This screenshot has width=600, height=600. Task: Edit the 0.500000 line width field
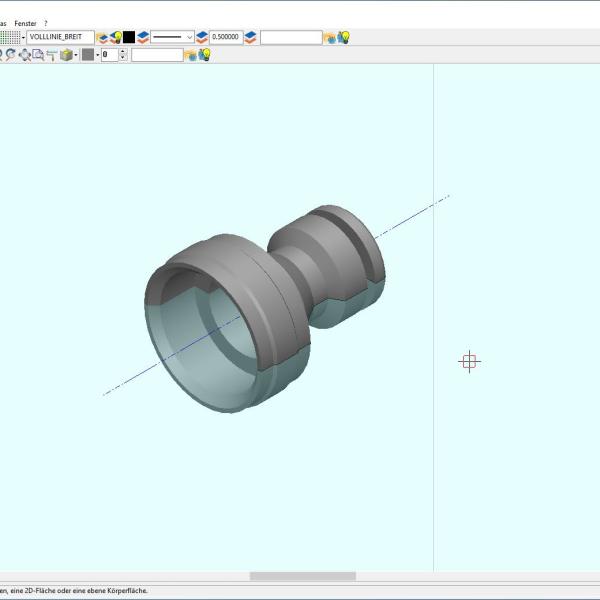pyautogui.click(x=226, y=37)
